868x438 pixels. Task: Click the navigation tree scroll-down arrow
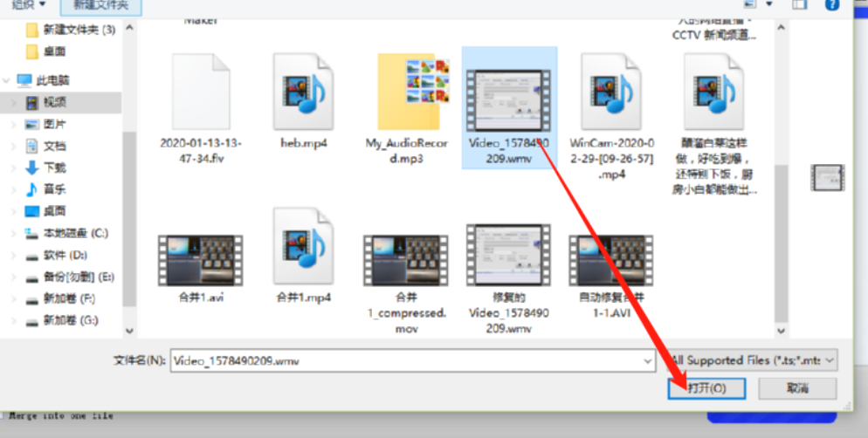click(x=129, y=332)
